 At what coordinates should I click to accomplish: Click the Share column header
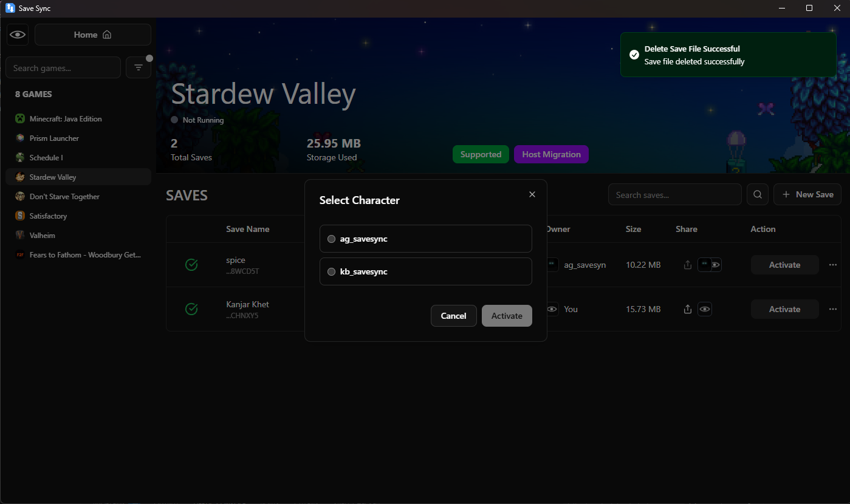[687, 229]
